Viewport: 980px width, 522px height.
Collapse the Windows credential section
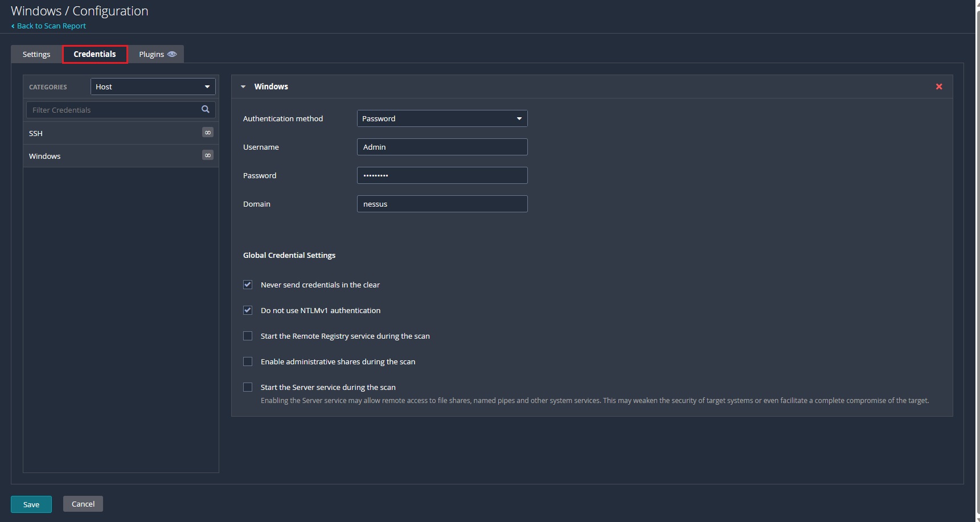pyautogui.click(x=243, y=87)
